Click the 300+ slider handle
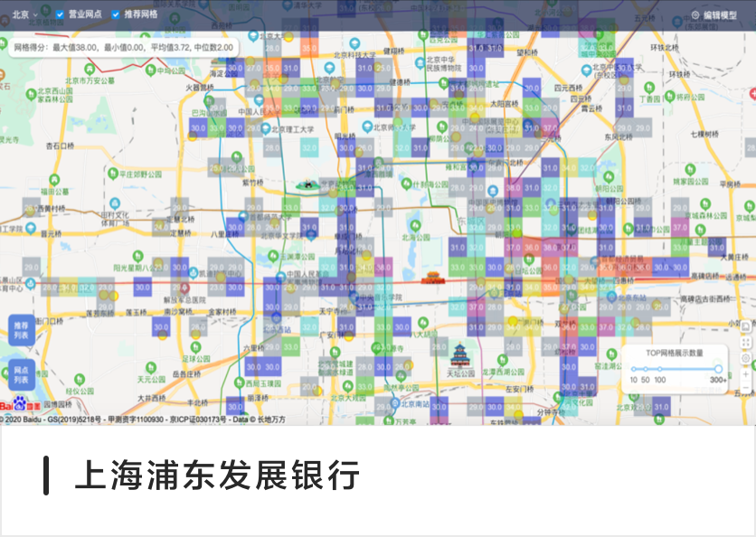756x537 pixels. click(718, 369)
